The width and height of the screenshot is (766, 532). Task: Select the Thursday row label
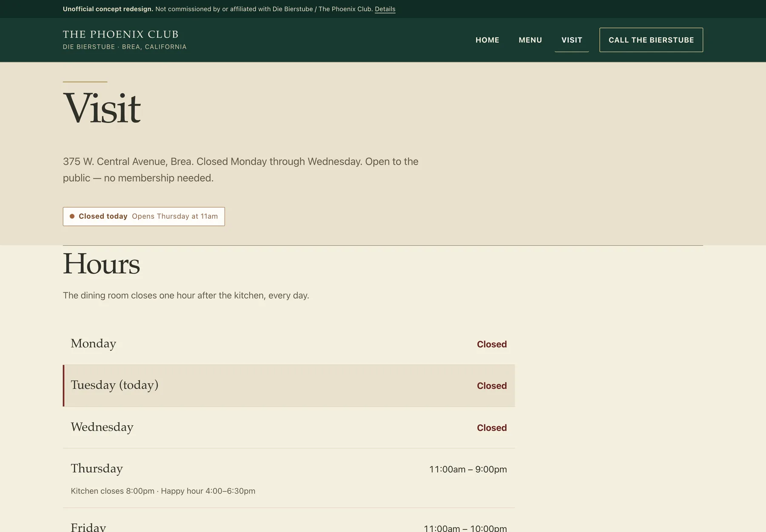[97, 469]
